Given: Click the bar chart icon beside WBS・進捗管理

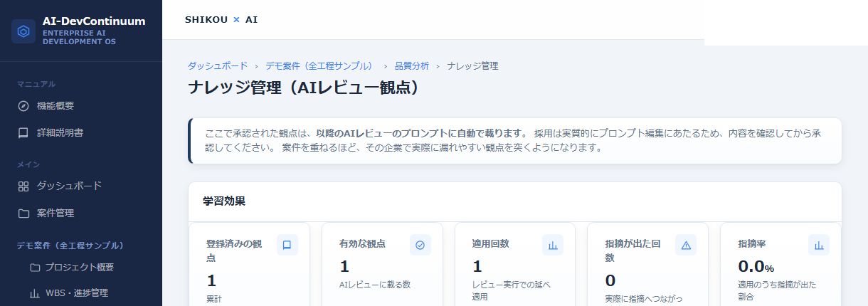Looking at the screenshot, I should pos(35,293).
